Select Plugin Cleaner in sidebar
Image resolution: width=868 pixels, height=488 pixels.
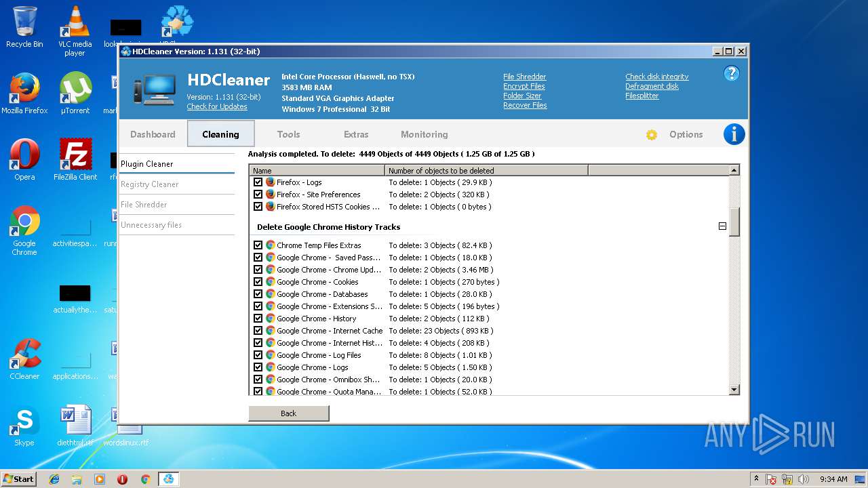click(177, 164)
